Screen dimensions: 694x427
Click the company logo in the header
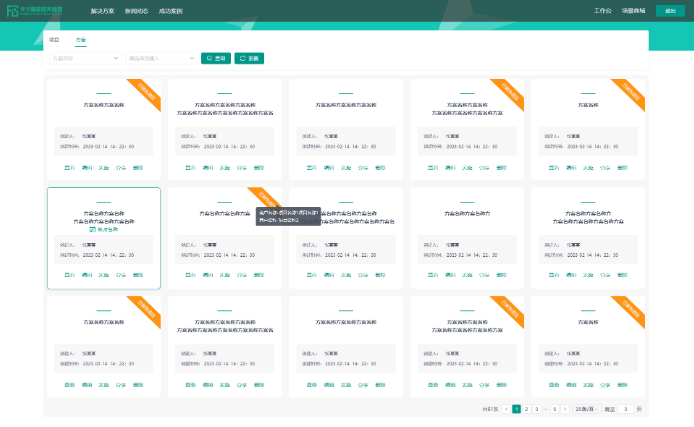[x=40, y=11]
